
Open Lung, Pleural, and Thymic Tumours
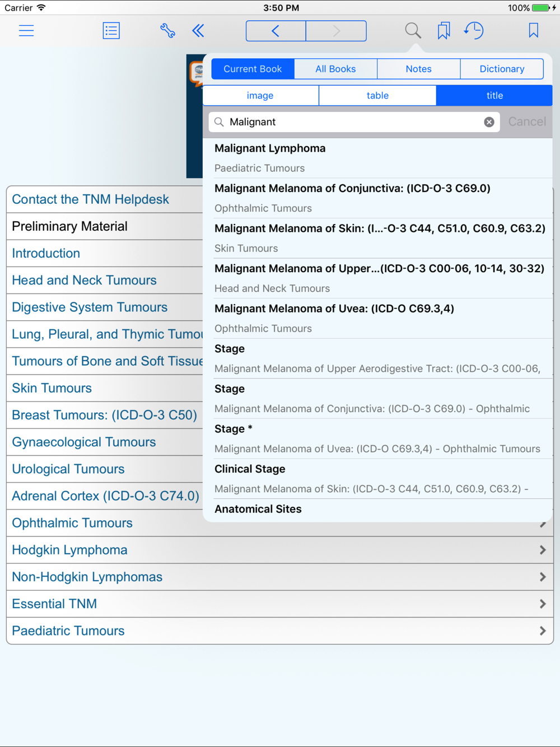click(105, 334)
